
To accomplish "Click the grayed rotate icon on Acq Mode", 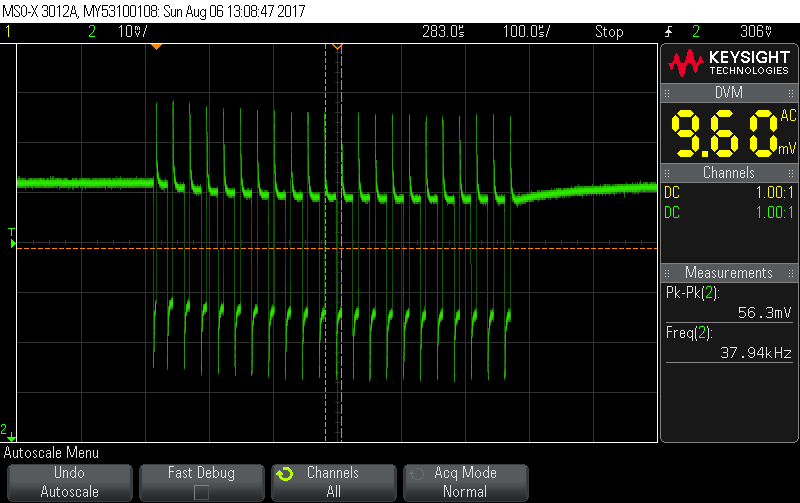I will [416, 474].
